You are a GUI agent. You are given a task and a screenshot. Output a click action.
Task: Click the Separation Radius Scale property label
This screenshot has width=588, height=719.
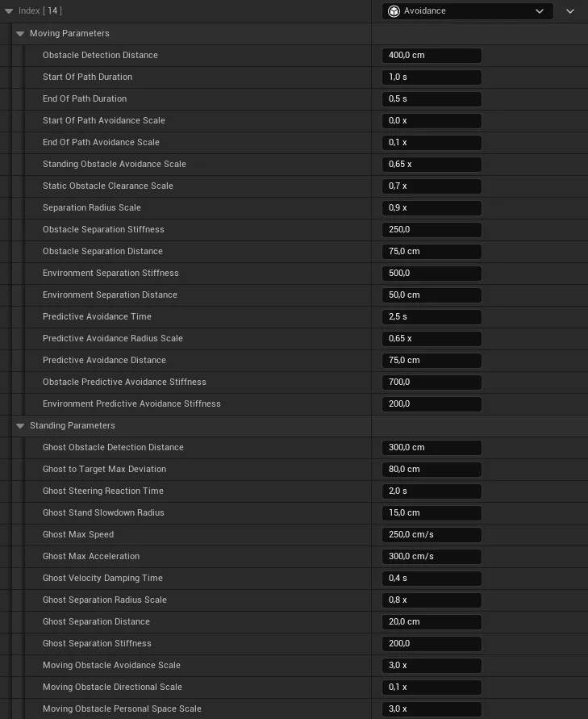pos(91,208)
